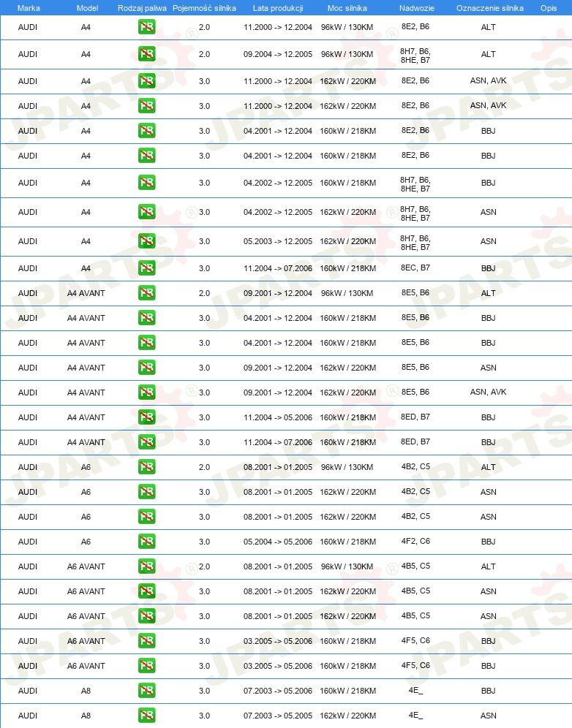Click 96kW / 130KM in A6 2.0 row
Image resolution: width=572 pixels, height=728 pixels.
coord(347,467)
